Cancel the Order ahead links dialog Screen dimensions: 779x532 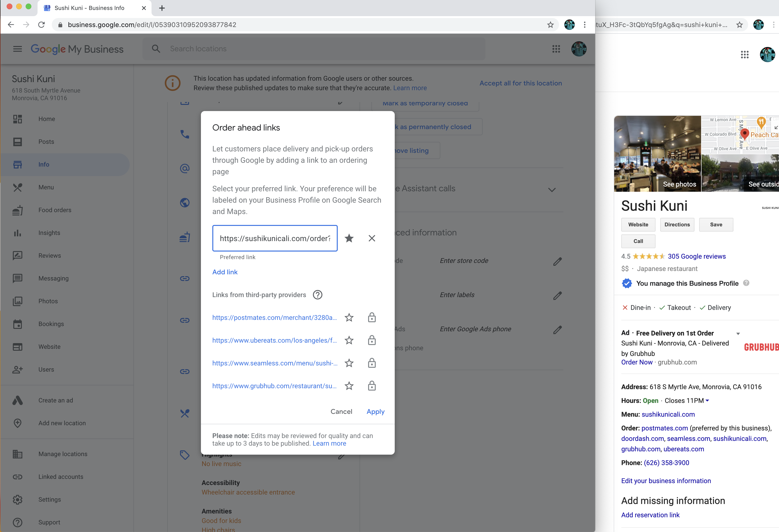click(x=341, y=411)
